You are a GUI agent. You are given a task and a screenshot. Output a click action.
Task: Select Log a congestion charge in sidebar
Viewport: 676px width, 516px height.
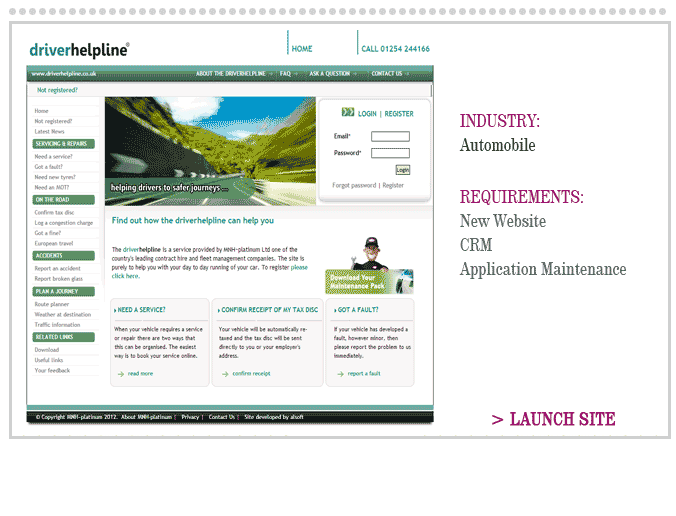coord(63,223)
